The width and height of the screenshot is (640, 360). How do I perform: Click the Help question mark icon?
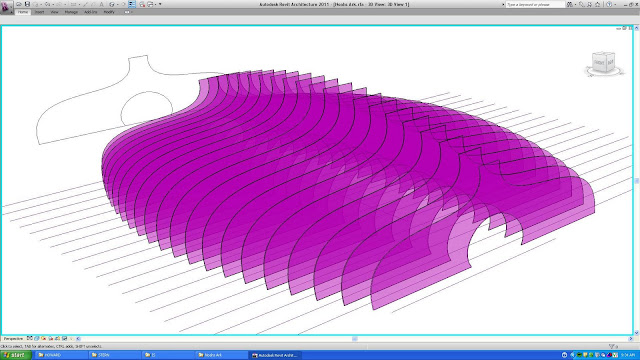609,4
